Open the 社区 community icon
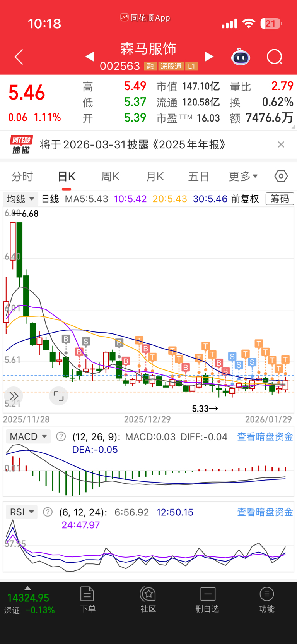 pos(148,599)
